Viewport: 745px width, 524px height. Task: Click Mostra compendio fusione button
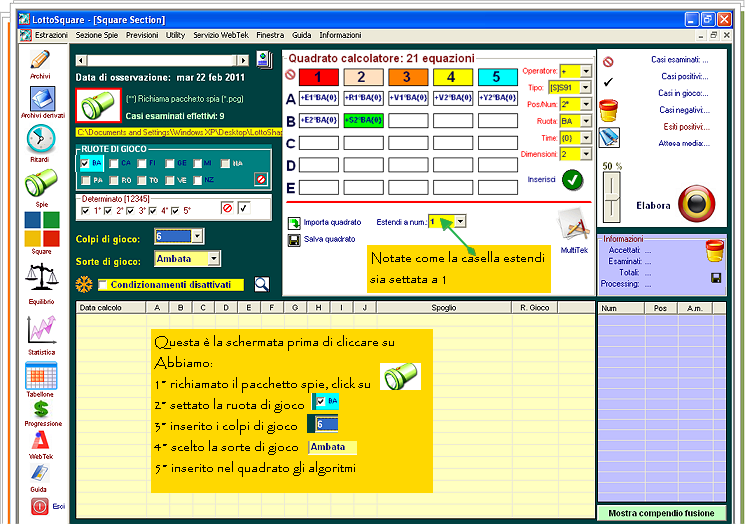pos(661,513)
